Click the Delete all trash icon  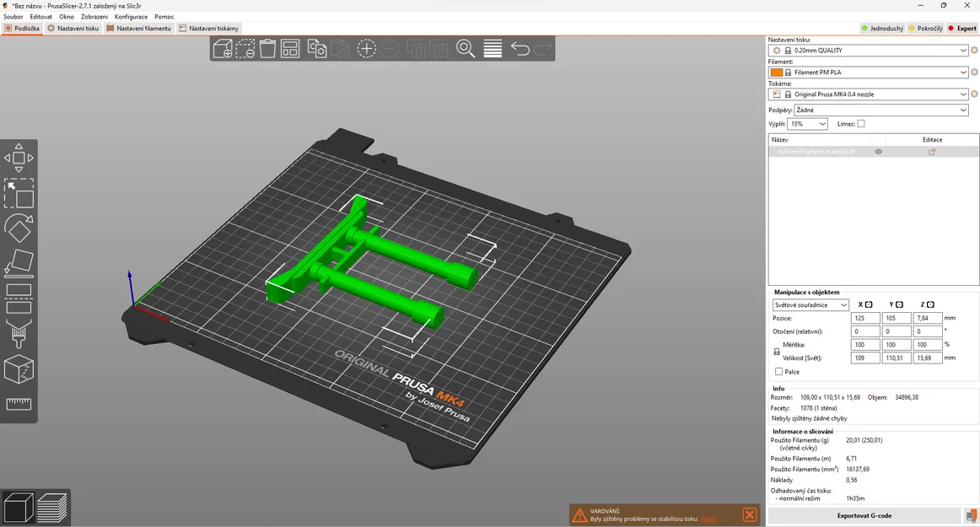[x=267, y=49]
